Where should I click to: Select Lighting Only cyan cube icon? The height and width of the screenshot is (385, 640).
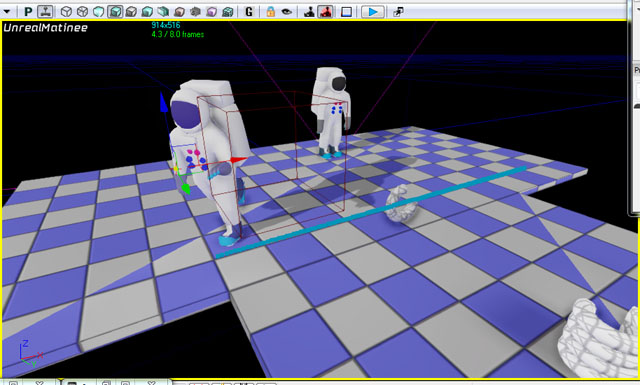coord(147,12)
